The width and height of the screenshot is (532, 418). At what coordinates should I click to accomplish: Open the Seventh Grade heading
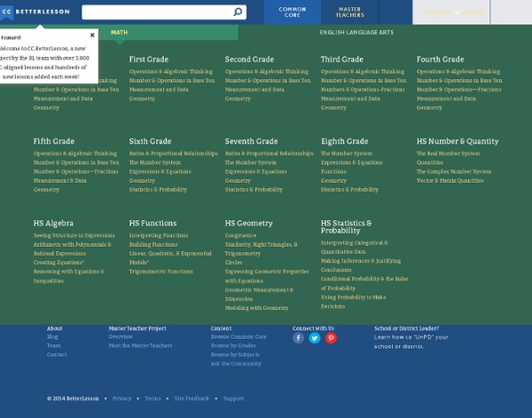[x=251, y=141]
